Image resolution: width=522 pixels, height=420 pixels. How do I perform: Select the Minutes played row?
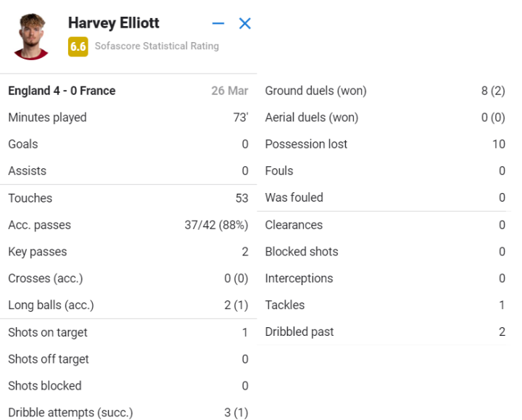[128, 118]
